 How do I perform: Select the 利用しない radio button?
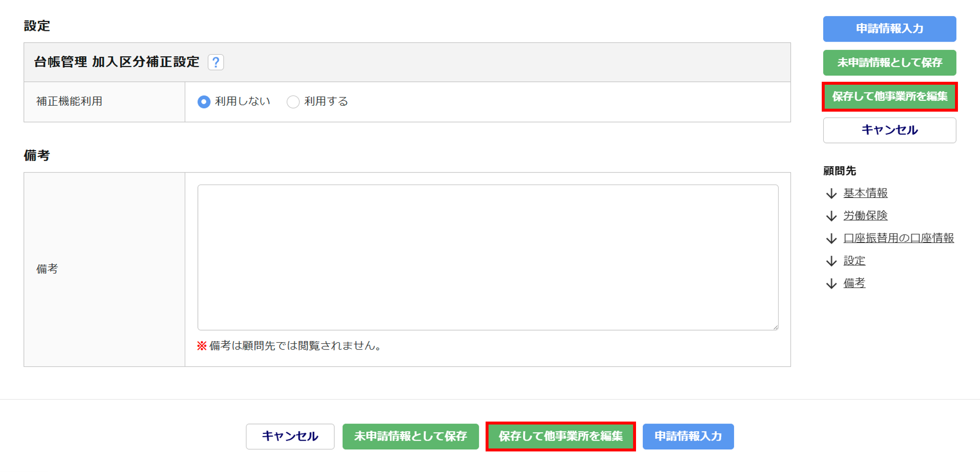(204, 102)
